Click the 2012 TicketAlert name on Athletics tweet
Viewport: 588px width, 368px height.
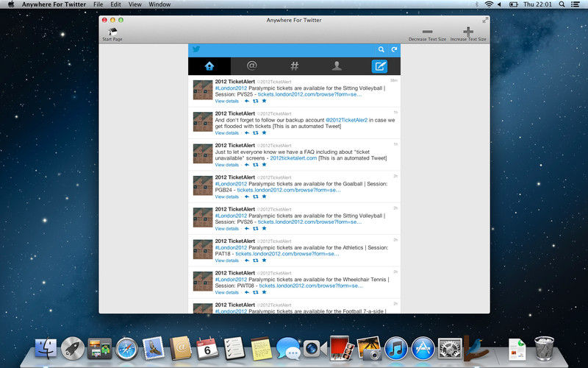pyautogui.click(x=234, y=241)
